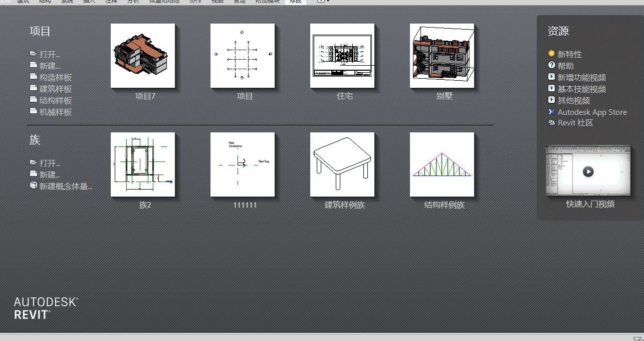Click the cube icon for 新建概念体量
The image size is (644, 341).
(x=34, y=186)
